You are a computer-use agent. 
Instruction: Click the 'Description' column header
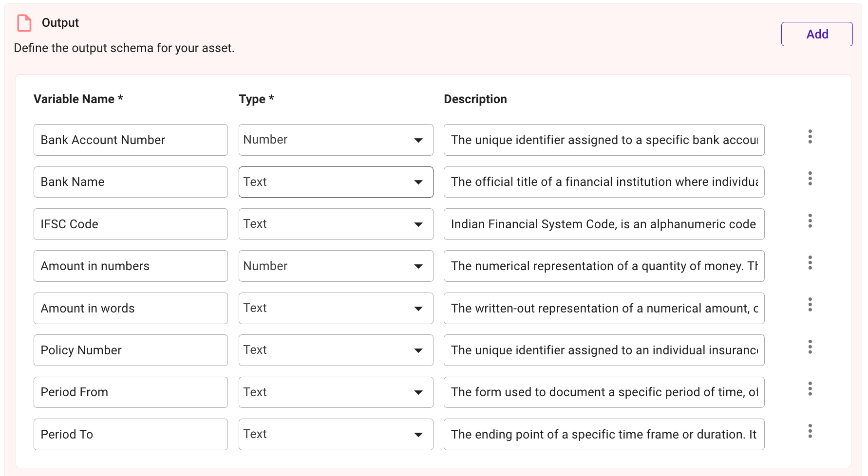pos(475,99)
